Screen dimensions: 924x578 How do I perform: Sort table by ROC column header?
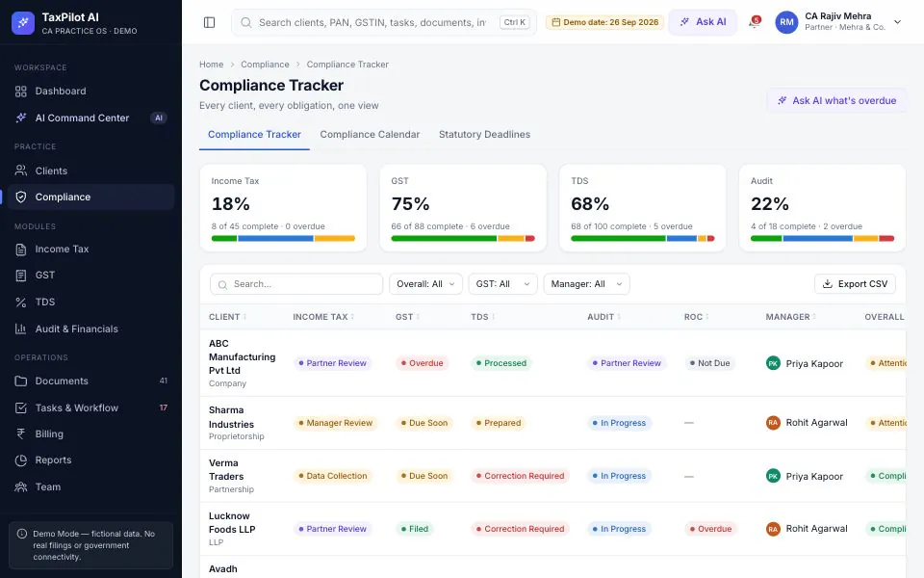tap(696, 317)
